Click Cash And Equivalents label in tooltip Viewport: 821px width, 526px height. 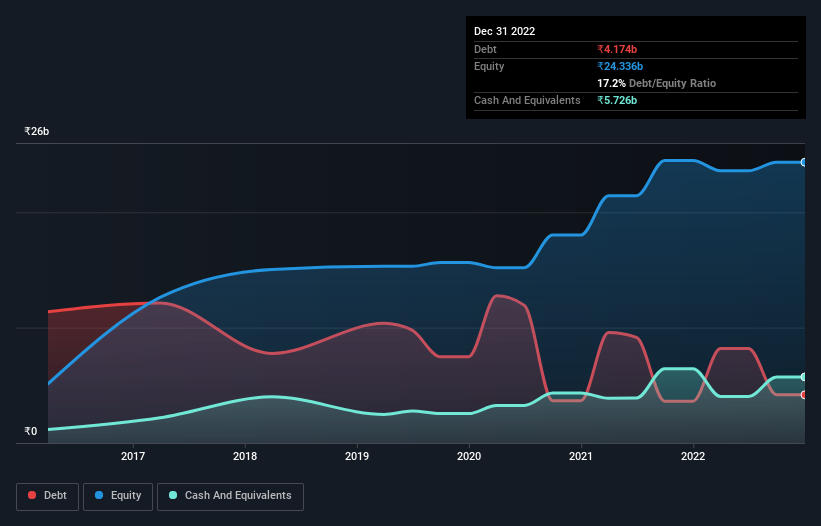pyautogui.click(x=527, y=100)
